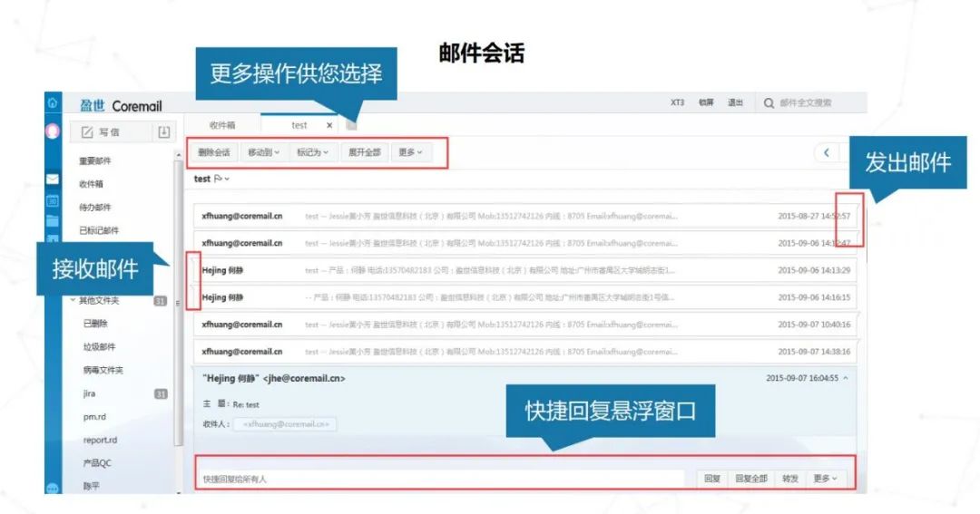
Task: Click the home icon in left sidebar
Action: pos(53,103)
